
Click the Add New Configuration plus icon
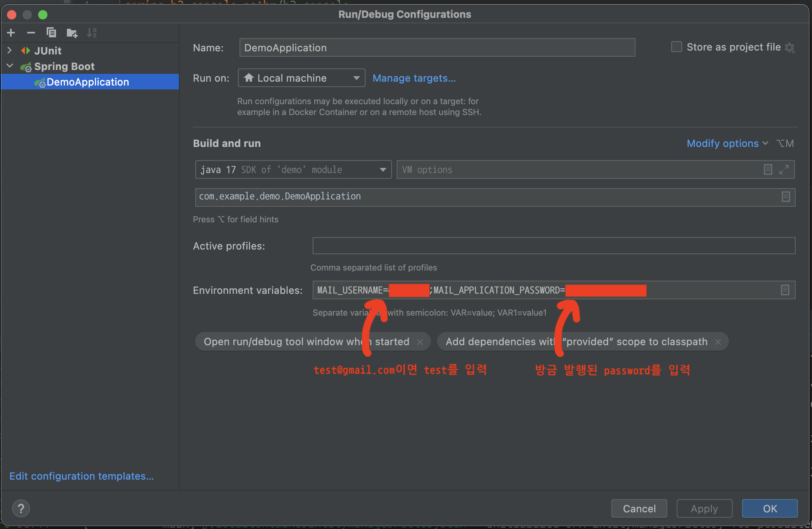pos(11,33)
